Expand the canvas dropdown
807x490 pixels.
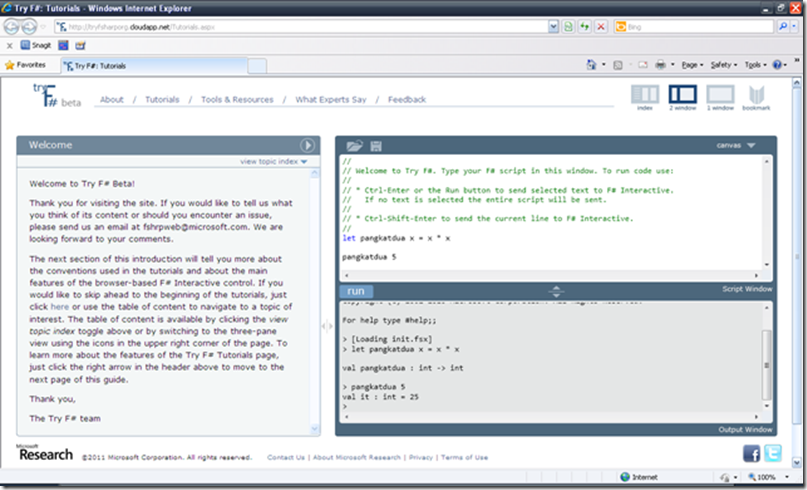pyautogui.click(x=736, y=146)
